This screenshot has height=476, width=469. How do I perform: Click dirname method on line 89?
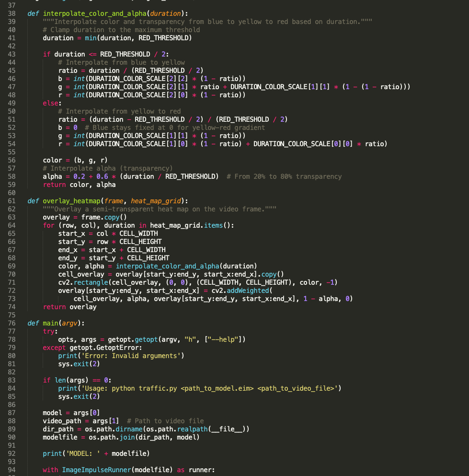pyautogui.click(x=129, y=429)
